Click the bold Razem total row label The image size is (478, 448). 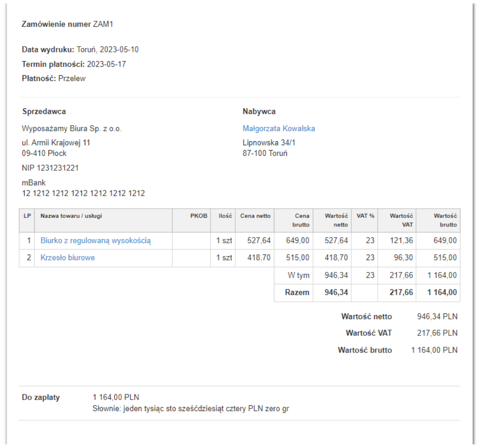[297, 292]
